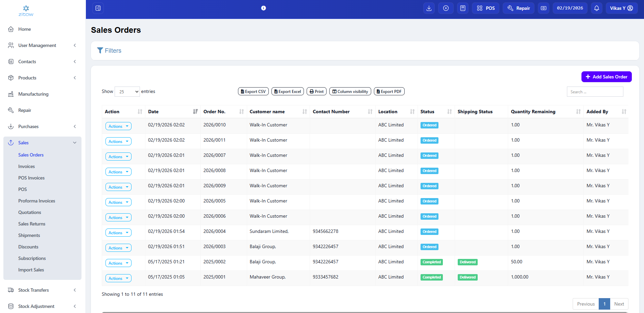Click the download icon in the top bar

429,8
